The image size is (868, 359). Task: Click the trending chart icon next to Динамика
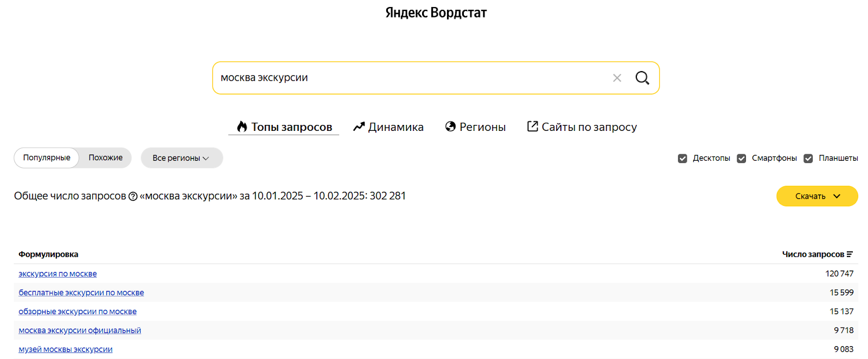tap(358, 126)
